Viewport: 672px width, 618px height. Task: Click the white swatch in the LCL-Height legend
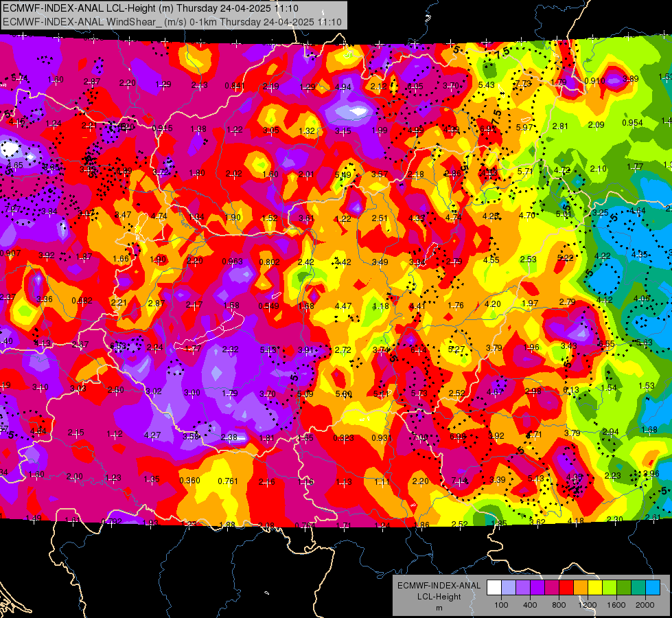[x=494, y=588]
